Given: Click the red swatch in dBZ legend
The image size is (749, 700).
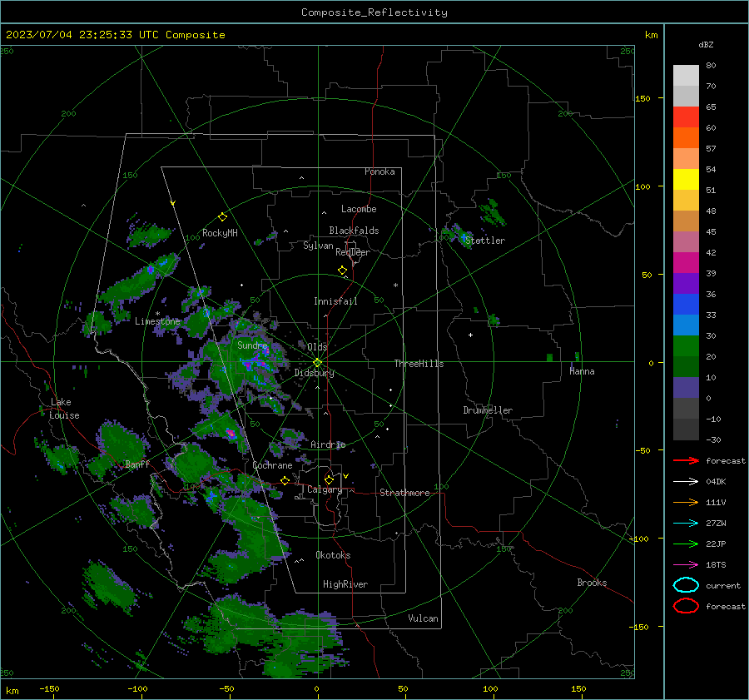Looking at the screenshot, I should 686,117.
